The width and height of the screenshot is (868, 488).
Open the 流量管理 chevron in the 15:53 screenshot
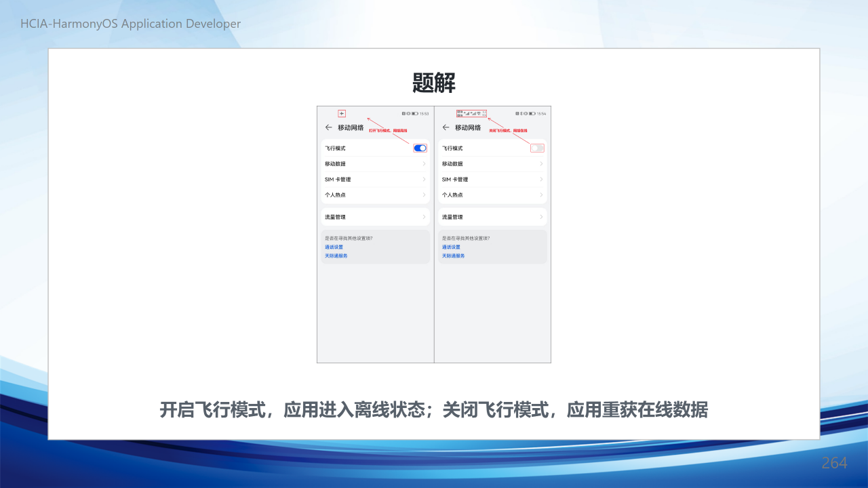(425, 217)
